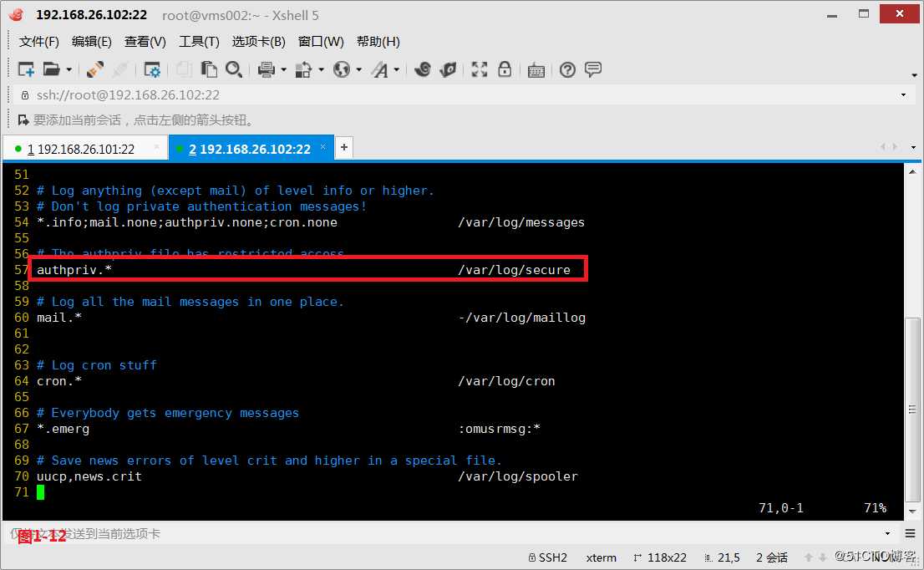The image size is (924, 570).
Task: Click the -/var/log/maillog path
Action: click(x=522, y=318)
